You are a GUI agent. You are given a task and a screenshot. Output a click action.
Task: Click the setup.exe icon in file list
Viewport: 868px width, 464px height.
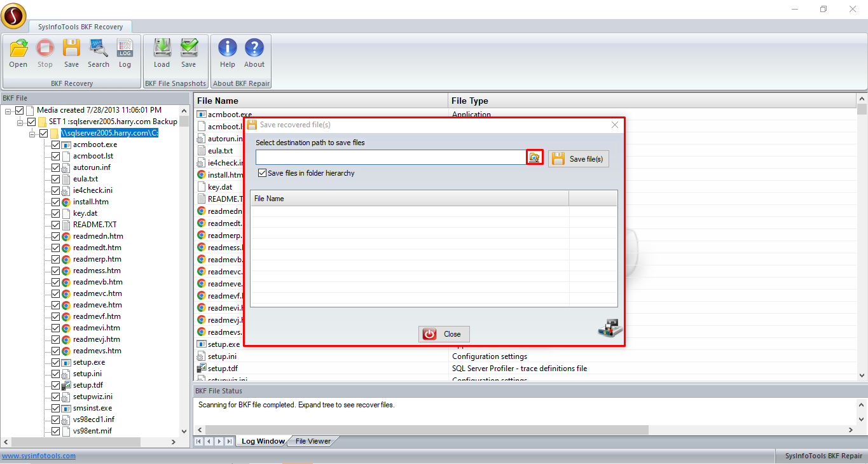click(202, 344)
